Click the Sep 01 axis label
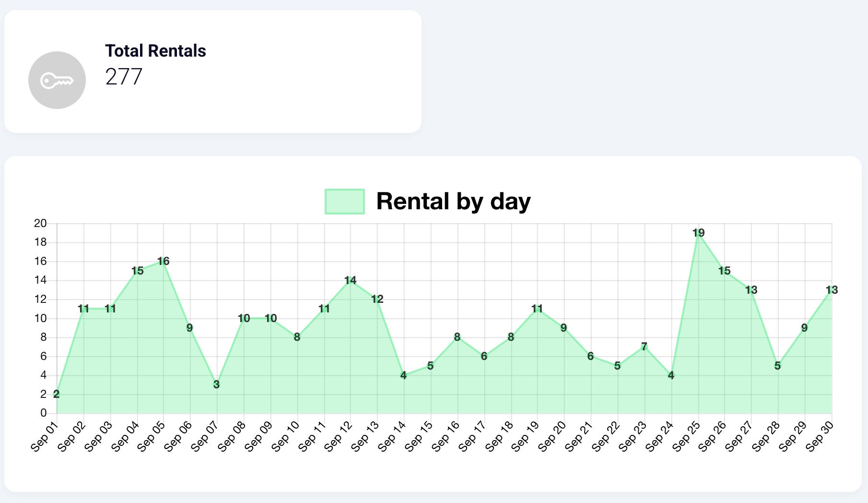 coord(45,436)
